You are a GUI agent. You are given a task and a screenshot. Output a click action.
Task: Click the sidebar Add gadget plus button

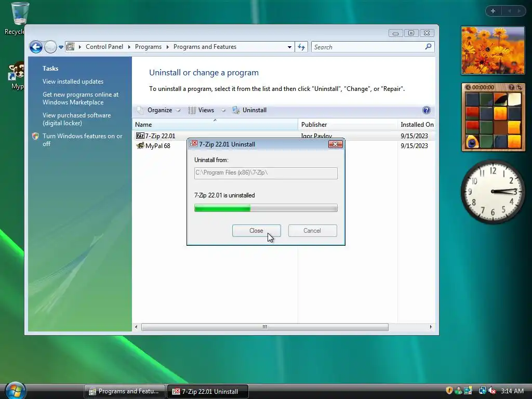coord(493,11)
